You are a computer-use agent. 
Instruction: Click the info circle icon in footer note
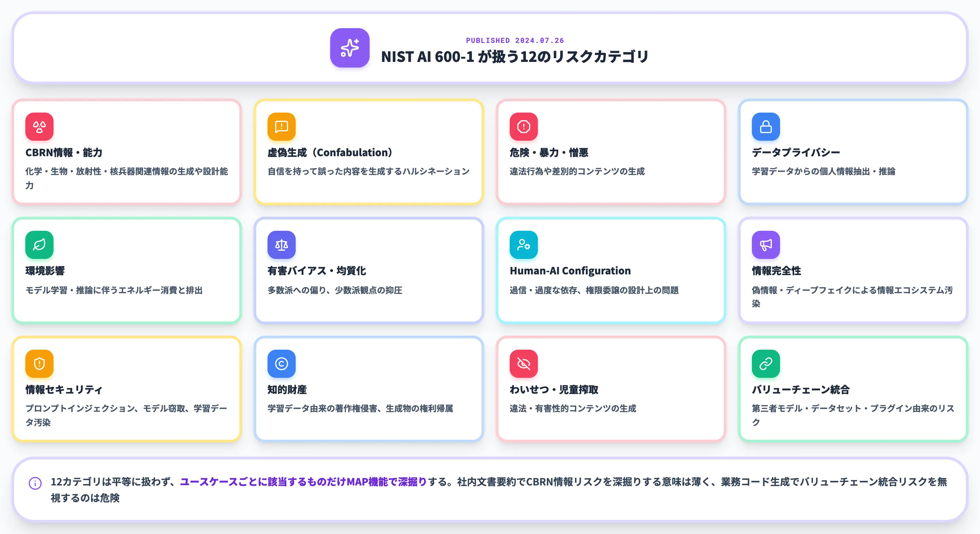coord(35,483)
